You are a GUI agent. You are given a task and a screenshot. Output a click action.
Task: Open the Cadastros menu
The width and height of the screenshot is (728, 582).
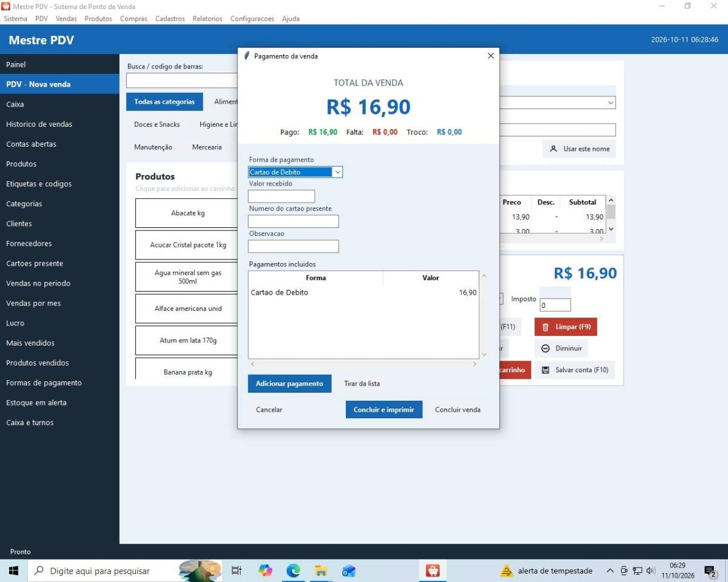pos(170,19)
